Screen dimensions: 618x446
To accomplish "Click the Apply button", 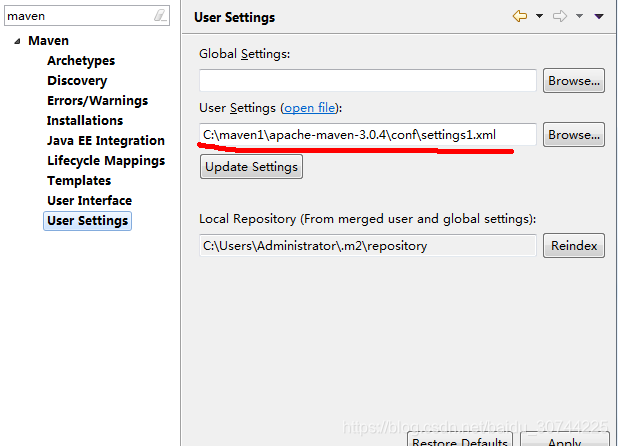I will [564, 439].
